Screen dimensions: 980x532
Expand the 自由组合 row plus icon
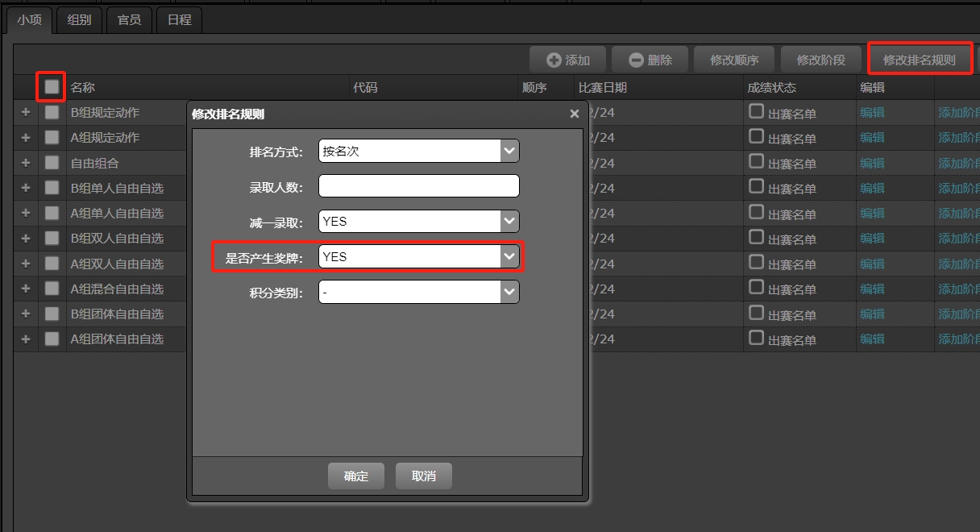[x=26, y=163]
